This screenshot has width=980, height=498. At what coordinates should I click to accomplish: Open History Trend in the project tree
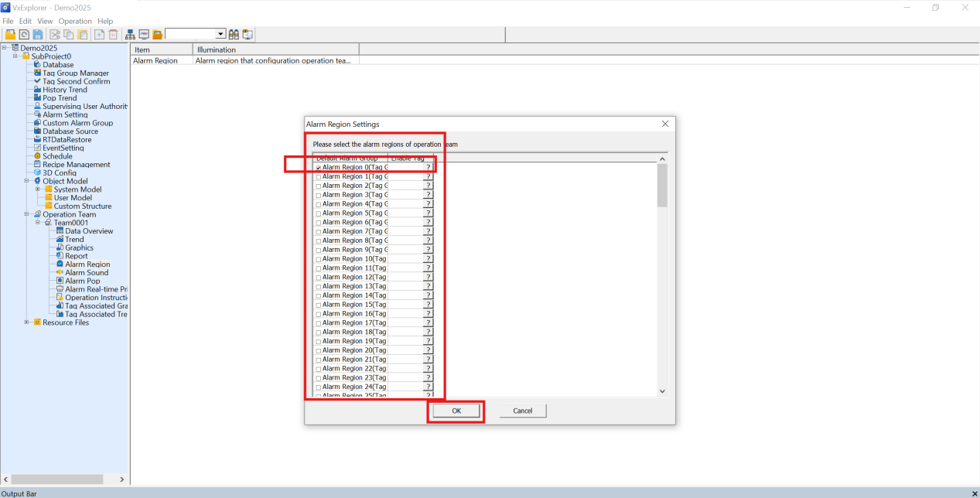[x=64, y=90]
